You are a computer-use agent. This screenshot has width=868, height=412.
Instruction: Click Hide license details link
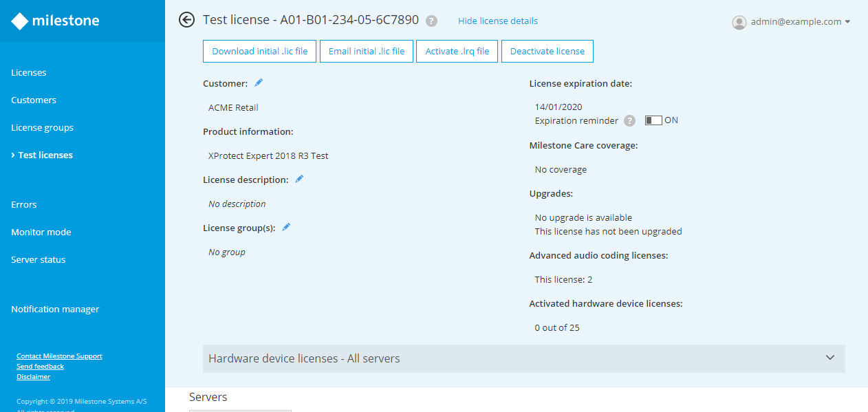[x=498, y=21]
